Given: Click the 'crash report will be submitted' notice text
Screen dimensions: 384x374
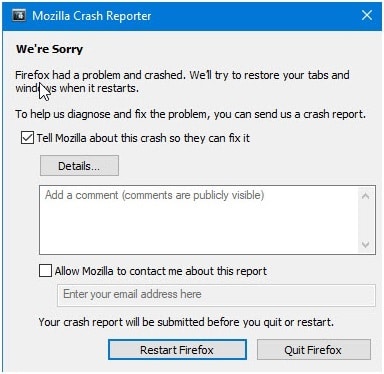Looking at the screenshot, I should tap(186, 322).
